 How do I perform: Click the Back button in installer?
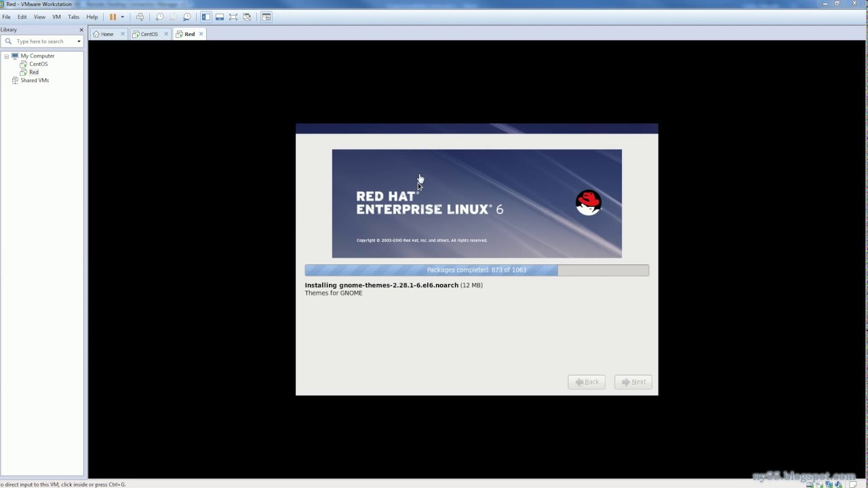pyautogui.click(x=587, y=382)
